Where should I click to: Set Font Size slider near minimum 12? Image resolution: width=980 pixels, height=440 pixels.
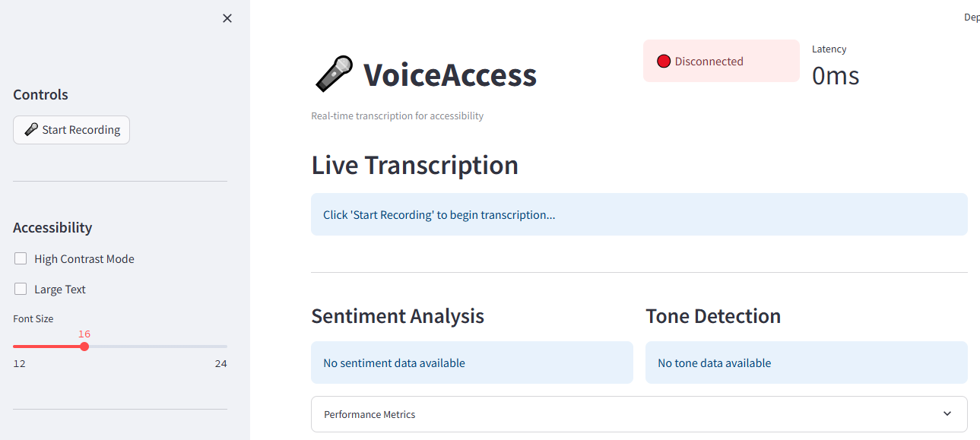15,347
